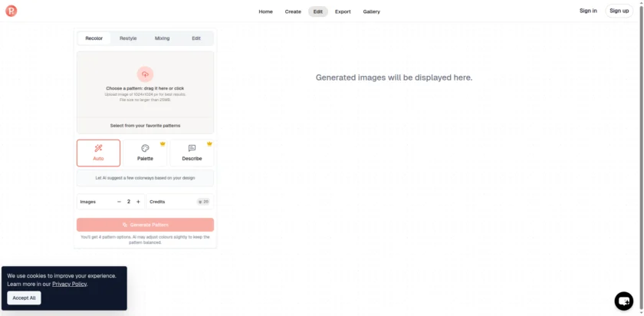Decrease the Images count with minus
644x316 pixels.
pyautogui.click(x=119, y=202)
